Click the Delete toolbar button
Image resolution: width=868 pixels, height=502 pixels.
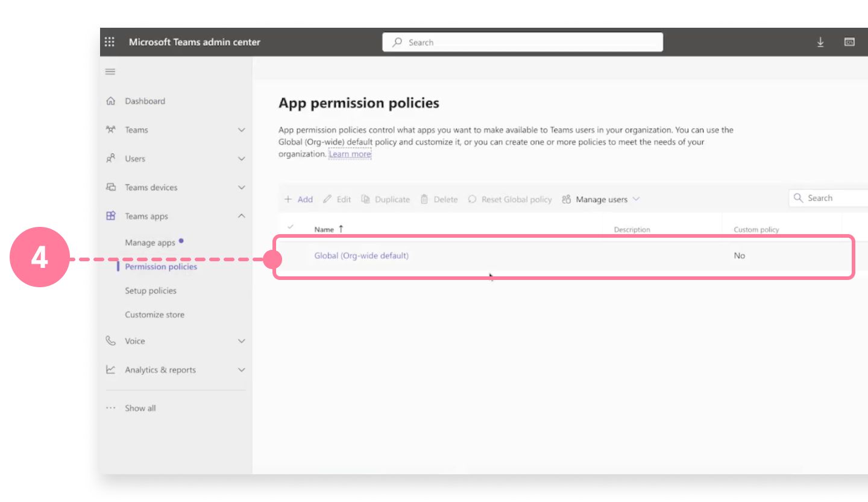click(x=439, y=199)
